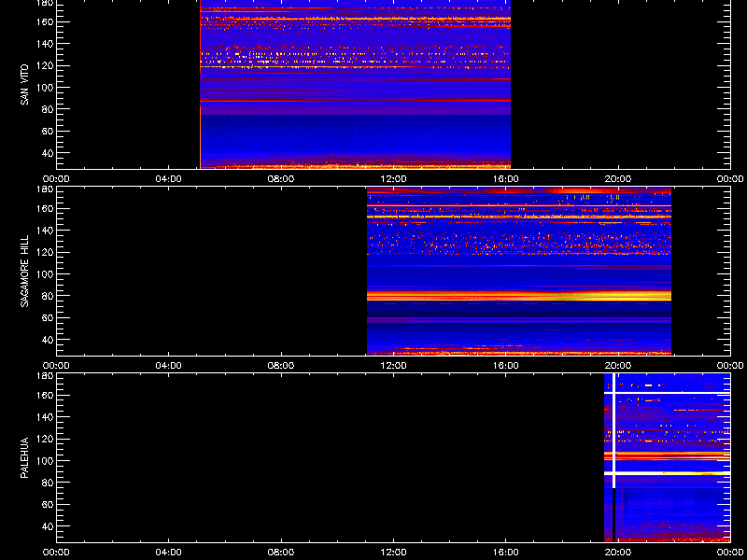Select the 100 tick on Sagamore Hill axis
Viewport: 747px width, 560px height.
point(44,273)
